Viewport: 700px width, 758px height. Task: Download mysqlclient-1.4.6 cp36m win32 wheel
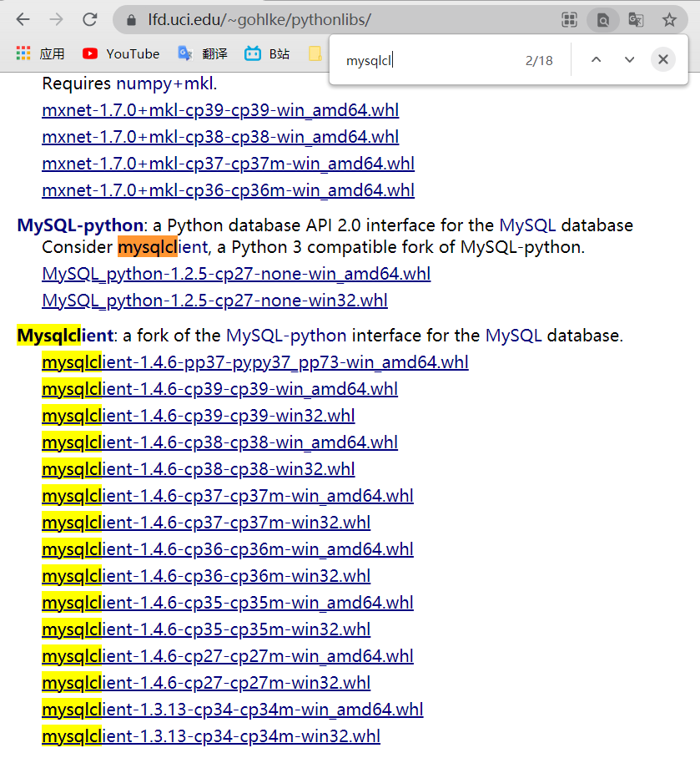click(x=206, y=576)
